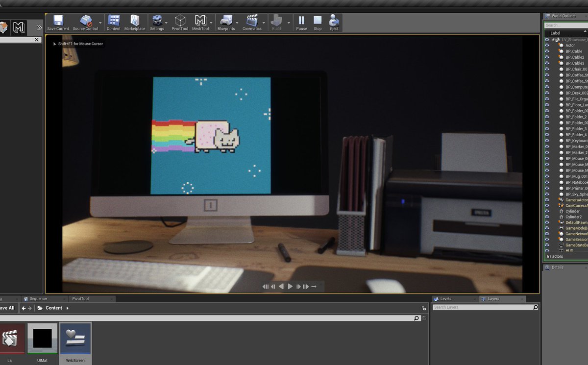The height and width of the screenshot is (365, 588).
Task: Jump to sequence end playback button
Action: 306,287
